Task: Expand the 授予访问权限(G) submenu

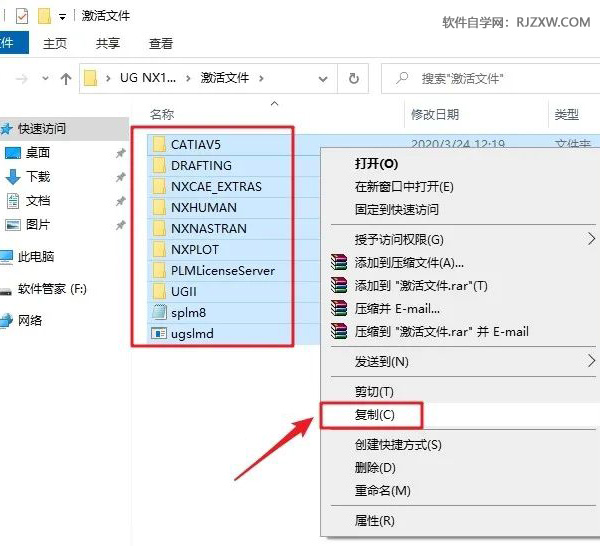Action: click(x=592, y=239)
